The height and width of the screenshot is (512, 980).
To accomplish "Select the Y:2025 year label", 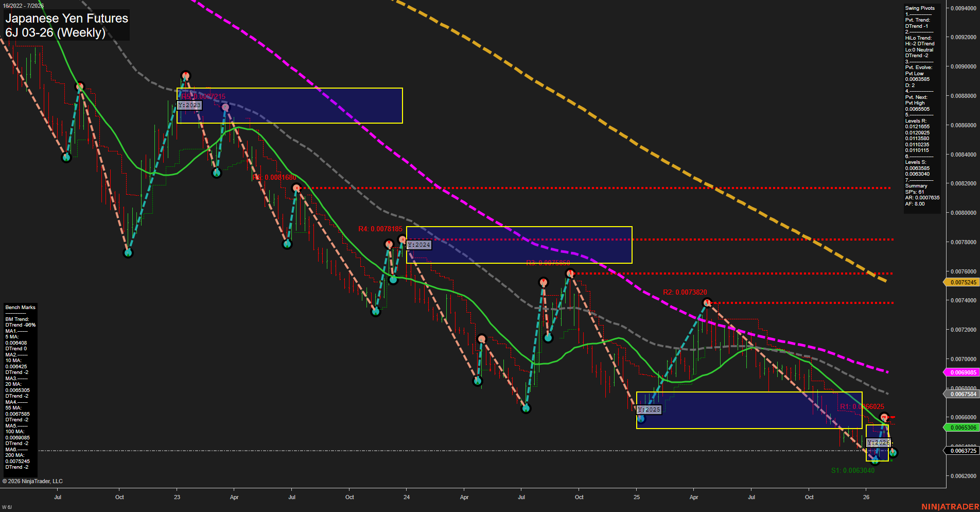I will 648,409.
